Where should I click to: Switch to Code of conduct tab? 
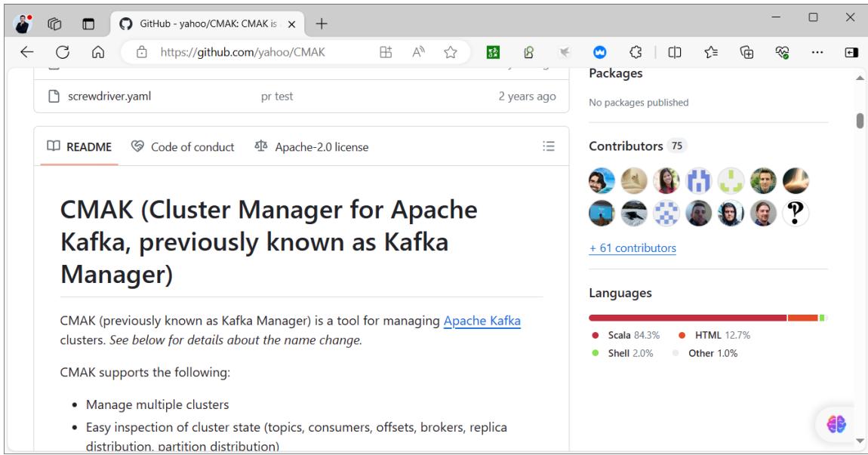pyautogui.click(x=183, y=146)
